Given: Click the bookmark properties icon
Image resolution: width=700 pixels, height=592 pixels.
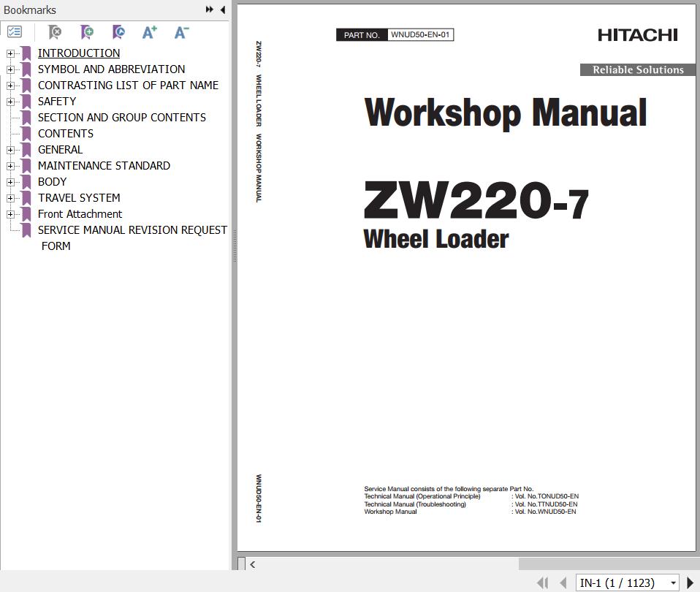Looking at the screenshot, I should (118, 32).
